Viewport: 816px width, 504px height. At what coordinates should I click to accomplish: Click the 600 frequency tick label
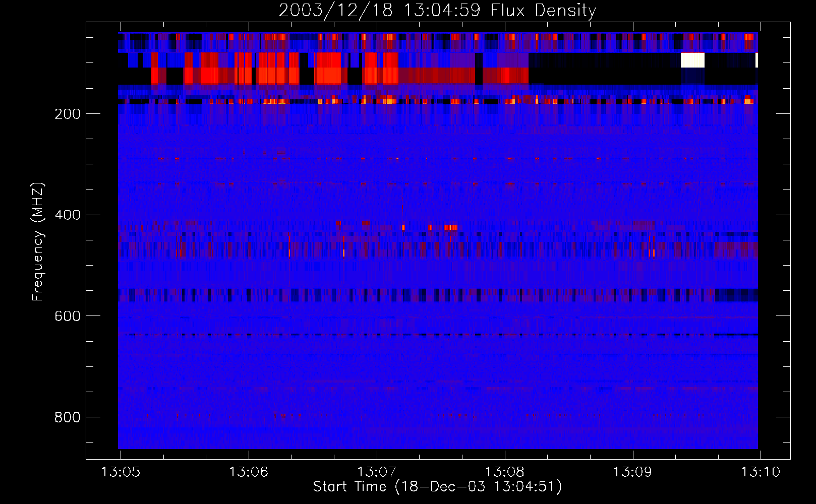point(68,316)
